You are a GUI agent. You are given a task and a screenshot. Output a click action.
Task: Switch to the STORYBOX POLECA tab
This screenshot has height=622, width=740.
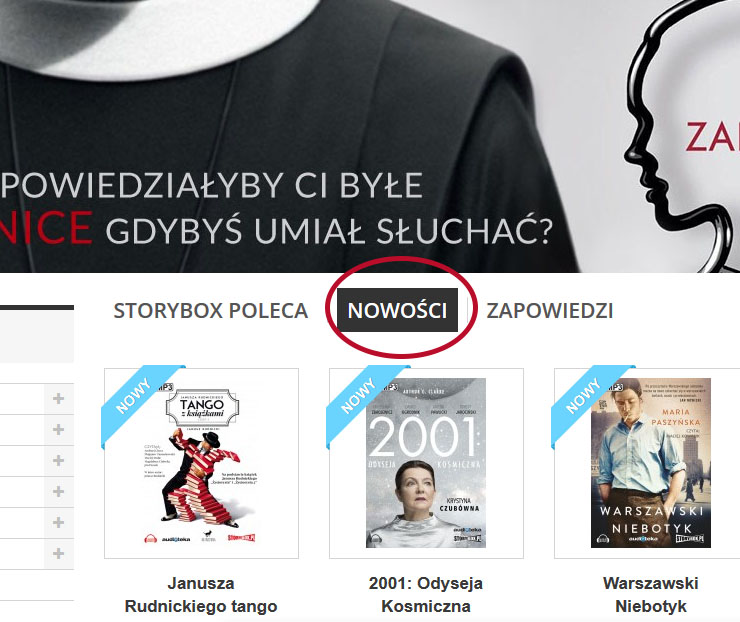[x=210, y=311]
